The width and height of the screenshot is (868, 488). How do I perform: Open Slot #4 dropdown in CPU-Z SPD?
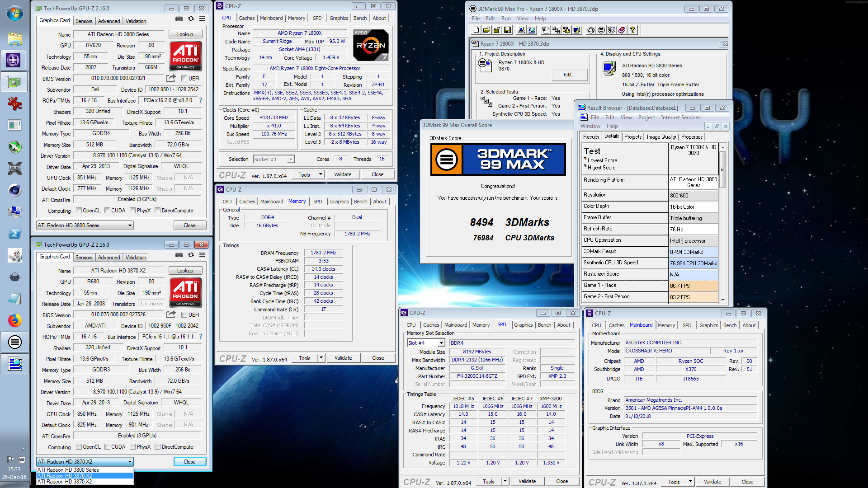[x=426, y=343]
